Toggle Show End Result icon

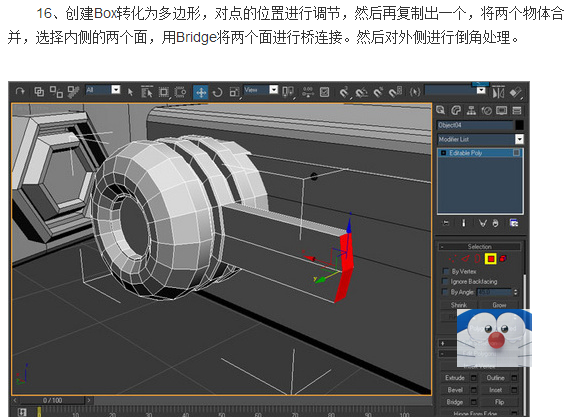[464, 223]
